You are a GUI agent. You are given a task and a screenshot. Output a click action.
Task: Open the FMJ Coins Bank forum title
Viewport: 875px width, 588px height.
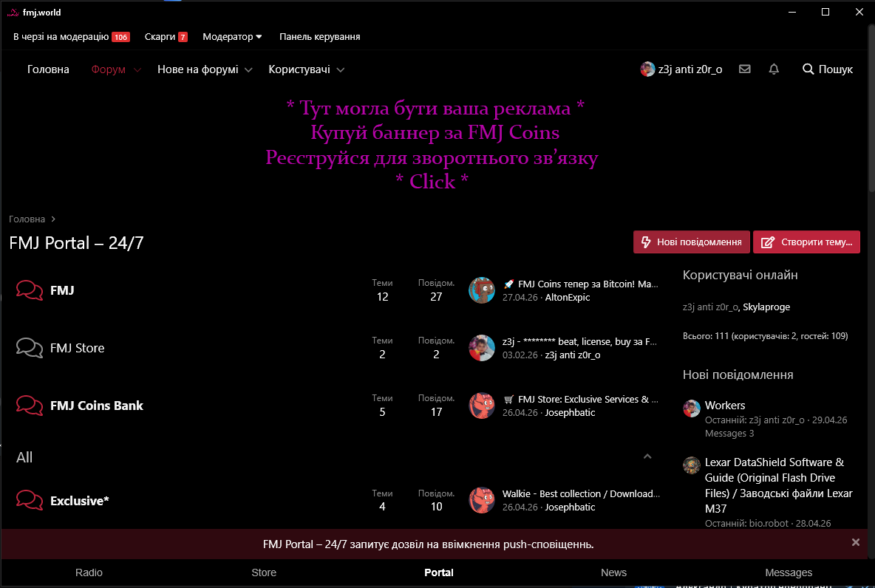(x=97, y=406)
